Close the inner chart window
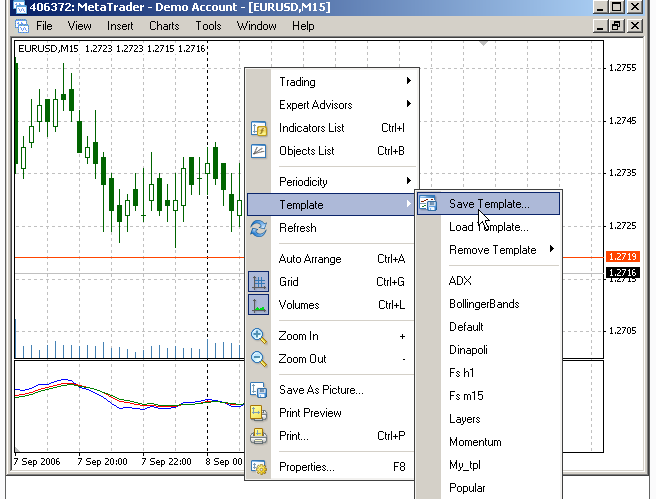 635,26
